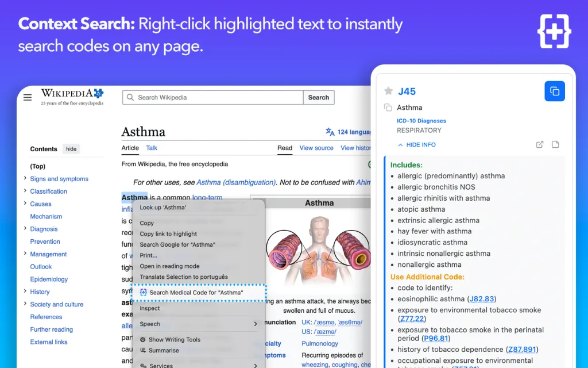The image size is (588, 368).
Task: Expand the History contents chevron
Action: tap(25, 292)
